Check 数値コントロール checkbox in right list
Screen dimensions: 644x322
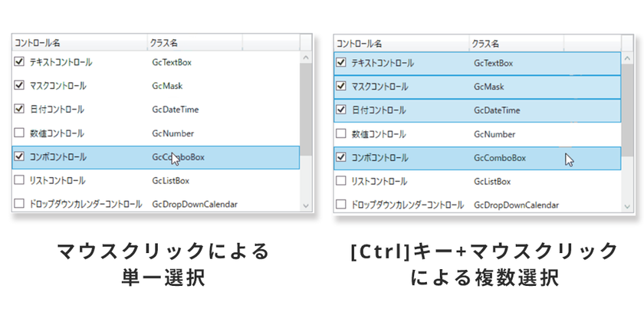pos(341,133)
